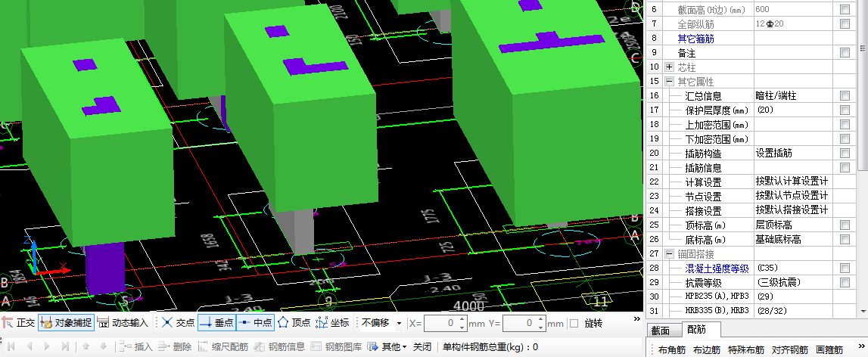Select the 按默认搭接设置计 value cell
Screen dimensions: 868x357
pyautogui.click(x=795, y=211)
